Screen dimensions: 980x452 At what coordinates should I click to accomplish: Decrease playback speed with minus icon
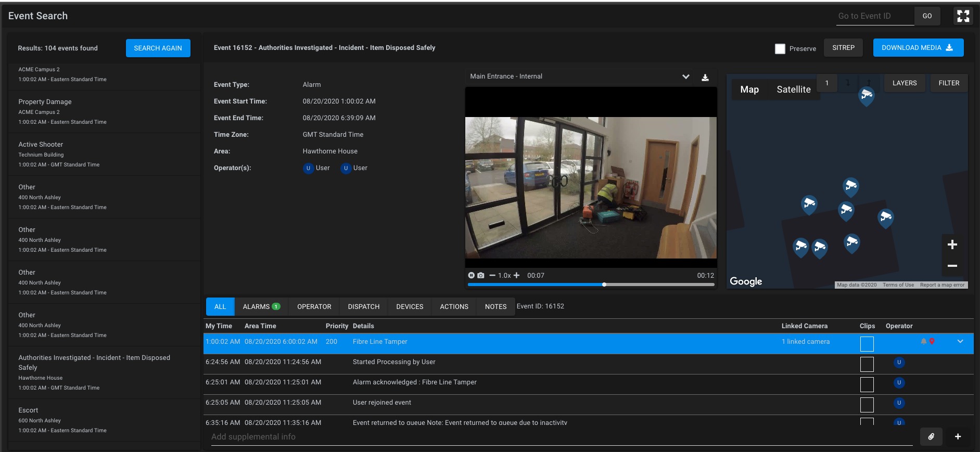pos(492,275)
